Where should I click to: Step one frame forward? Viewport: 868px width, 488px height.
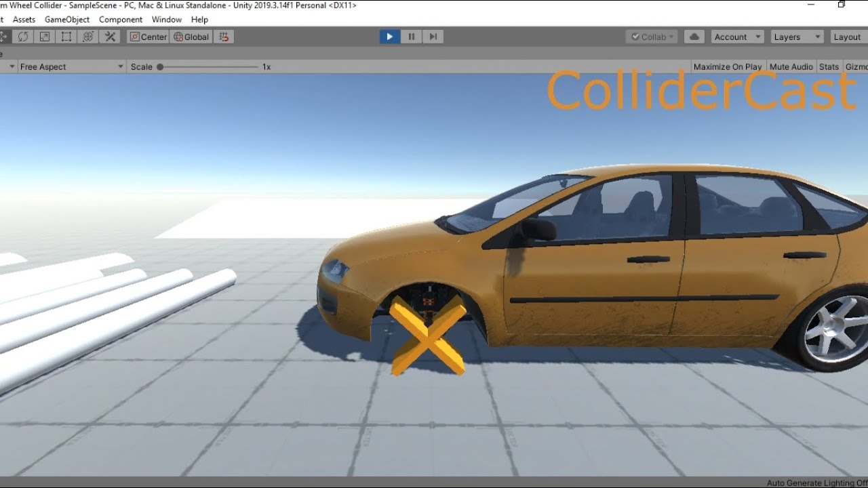(433, 37)
